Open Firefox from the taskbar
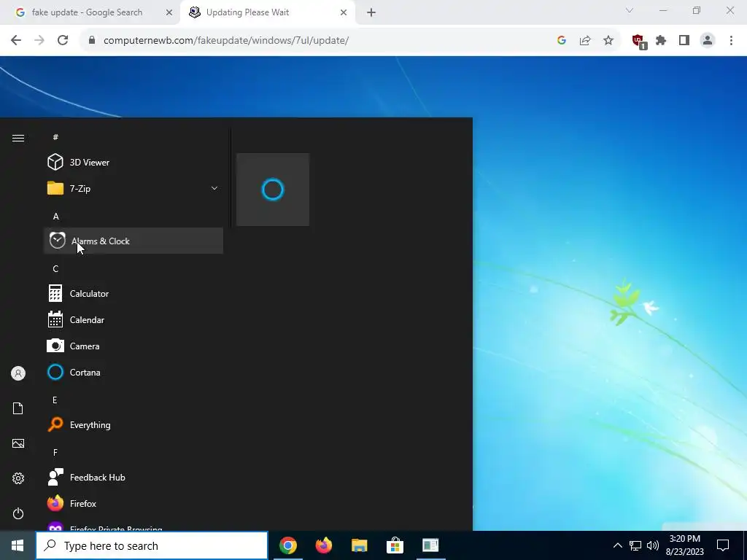 coord(323,545)
